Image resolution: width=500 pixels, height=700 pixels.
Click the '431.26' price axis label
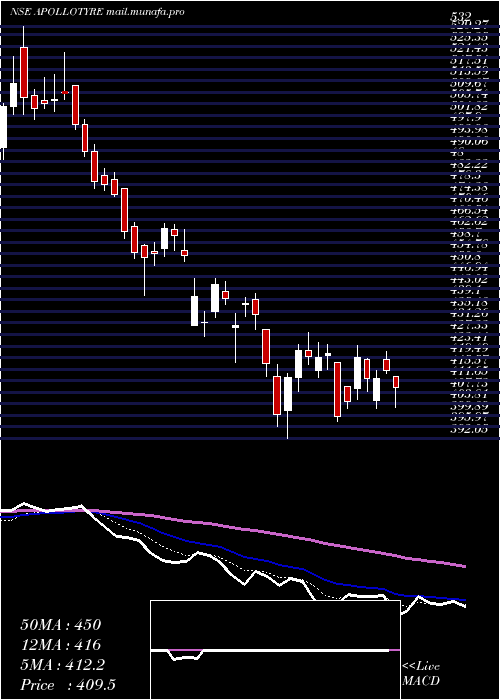(x=468, y=316)
